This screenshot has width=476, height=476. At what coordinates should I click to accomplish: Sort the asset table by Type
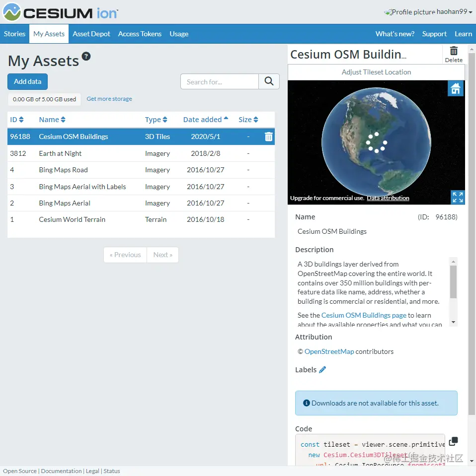[156, 120]
